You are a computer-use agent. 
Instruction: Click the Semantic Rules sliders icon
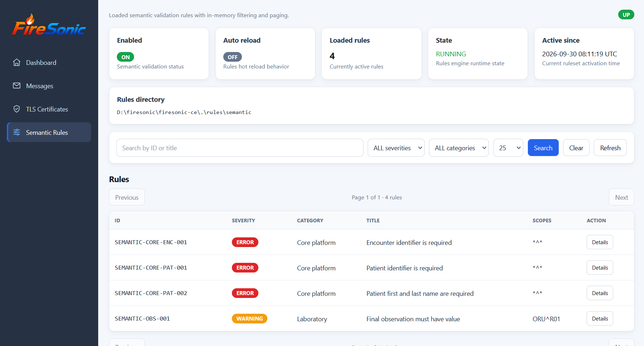(x=16, y=132)
